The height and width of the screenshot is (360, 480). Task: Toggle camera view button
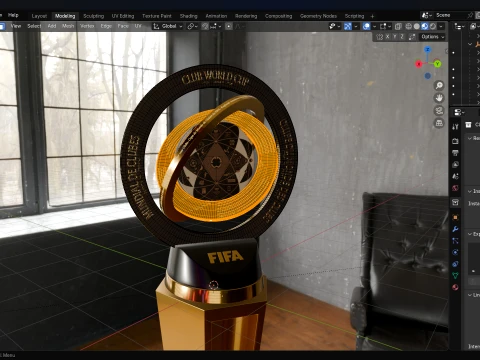[x=439, y=110]
